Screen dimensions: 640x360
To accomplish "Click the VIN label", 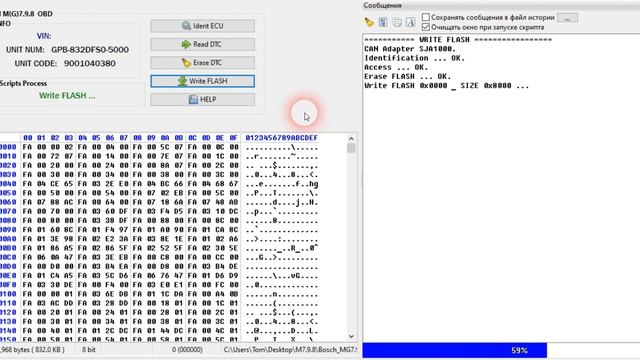I will [44, 36].
